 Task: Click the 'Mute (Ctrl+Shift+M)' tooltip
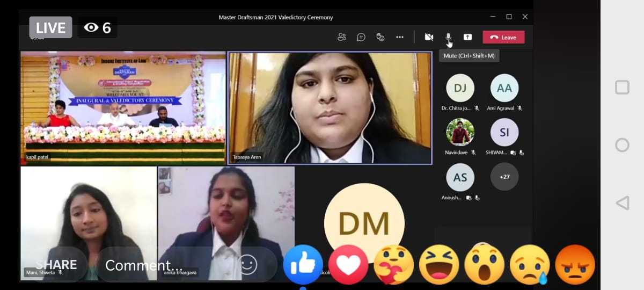coord(469,55)
